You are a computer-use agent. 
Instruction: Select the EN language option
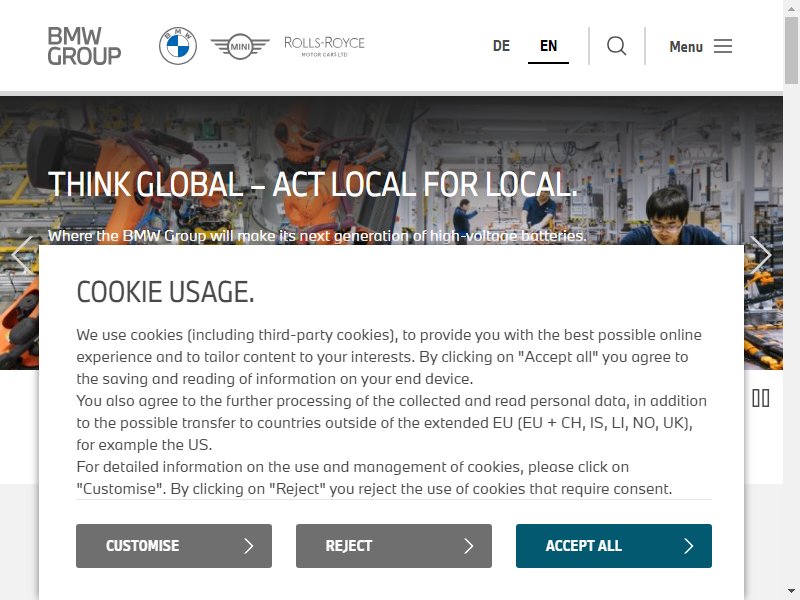point(548,46)
